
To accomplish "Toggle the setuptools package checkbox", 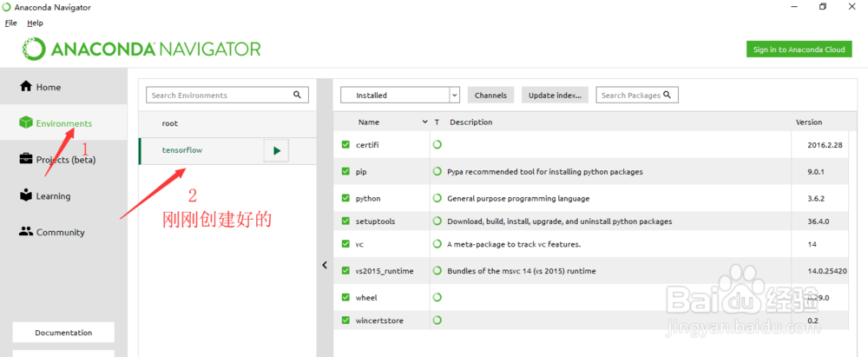I will tap(346, 221).
